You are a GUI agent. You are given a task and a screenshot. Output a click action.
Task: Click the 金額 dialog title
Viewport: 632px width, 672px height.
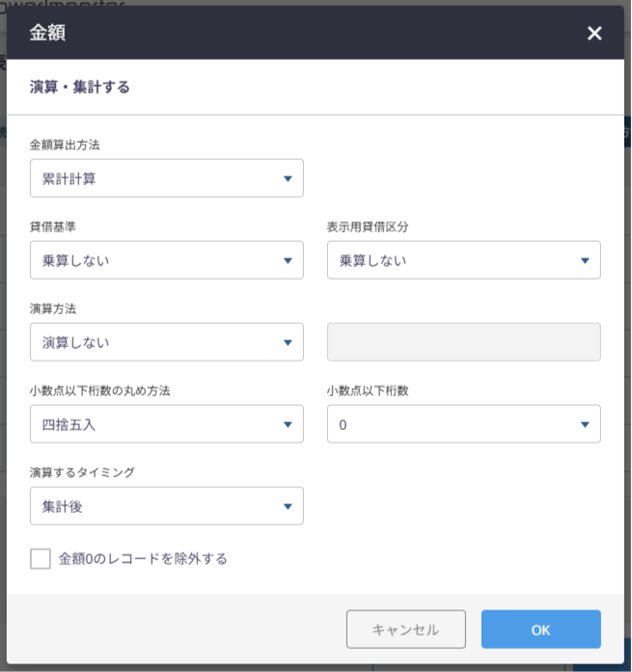47,33
